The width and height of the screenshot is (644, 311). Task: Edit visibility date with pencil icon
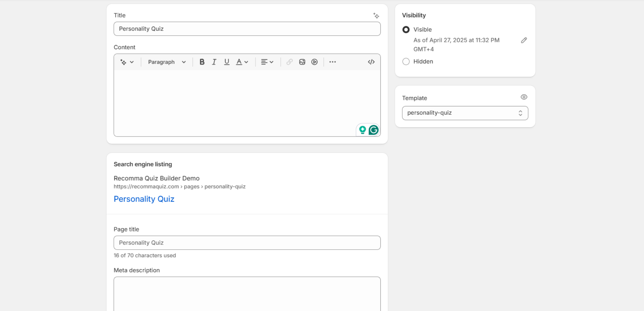[524, 40]
